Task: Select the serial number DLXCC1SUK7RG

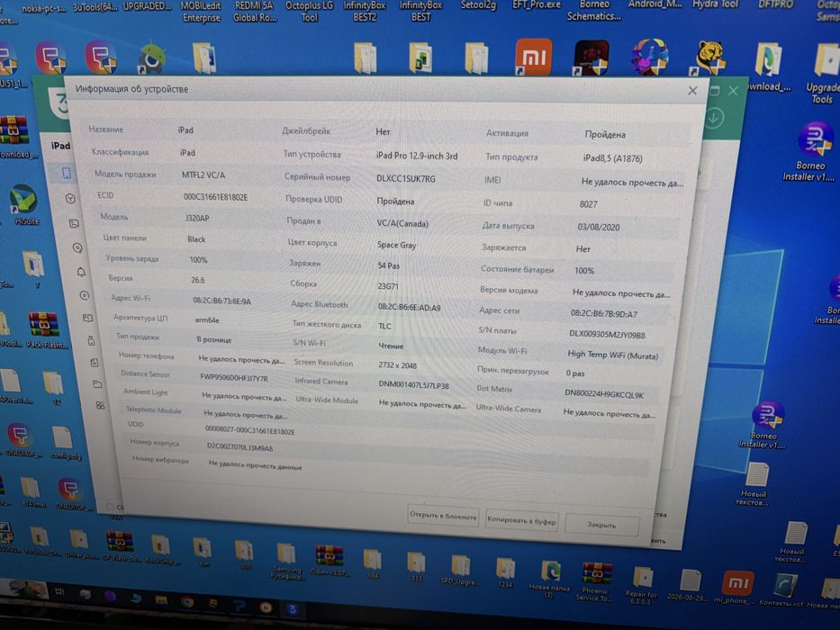Action: 405,179
